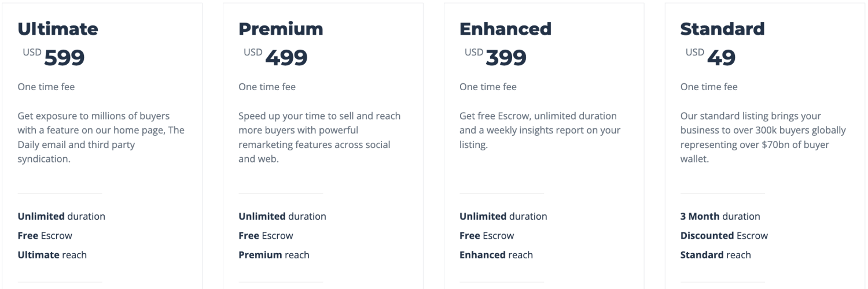Select the USD 49 price
The width and height of the screenshot is (868, 289).
[711, 57]
